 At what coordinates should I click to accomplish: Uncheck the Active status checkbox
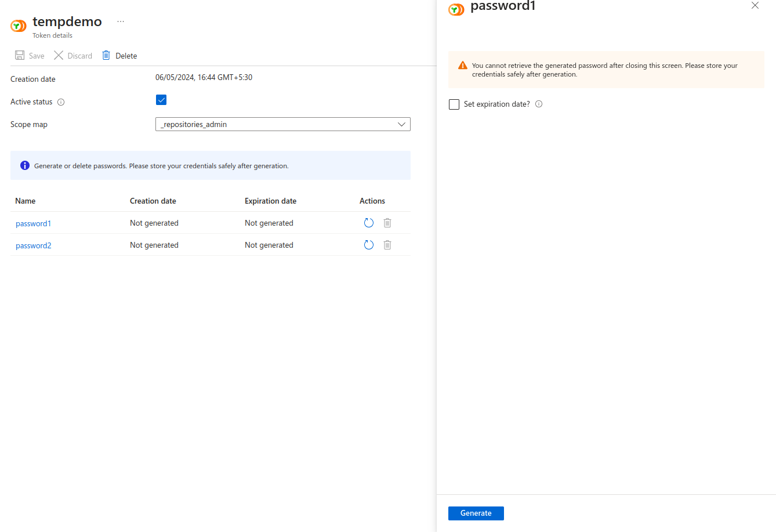[161, 100]
